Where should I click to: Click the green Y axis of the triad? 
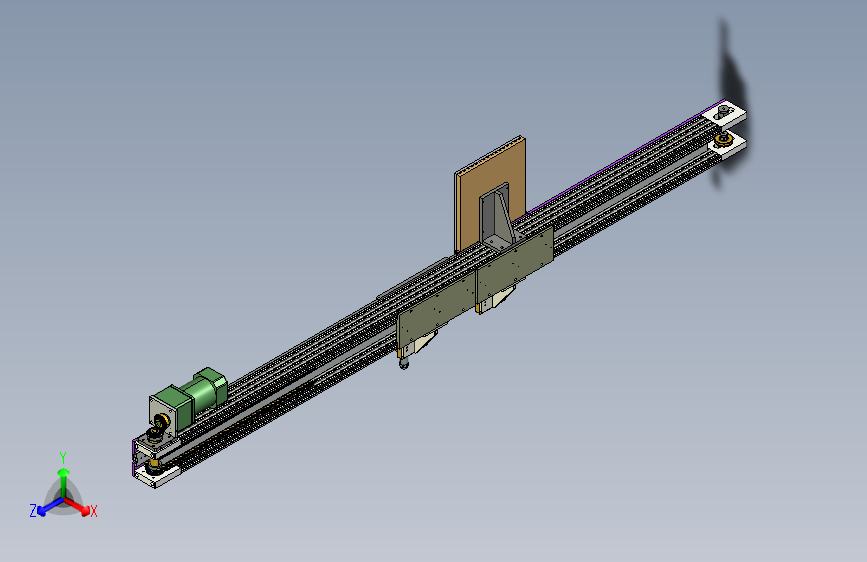click(x=64, y=483)
